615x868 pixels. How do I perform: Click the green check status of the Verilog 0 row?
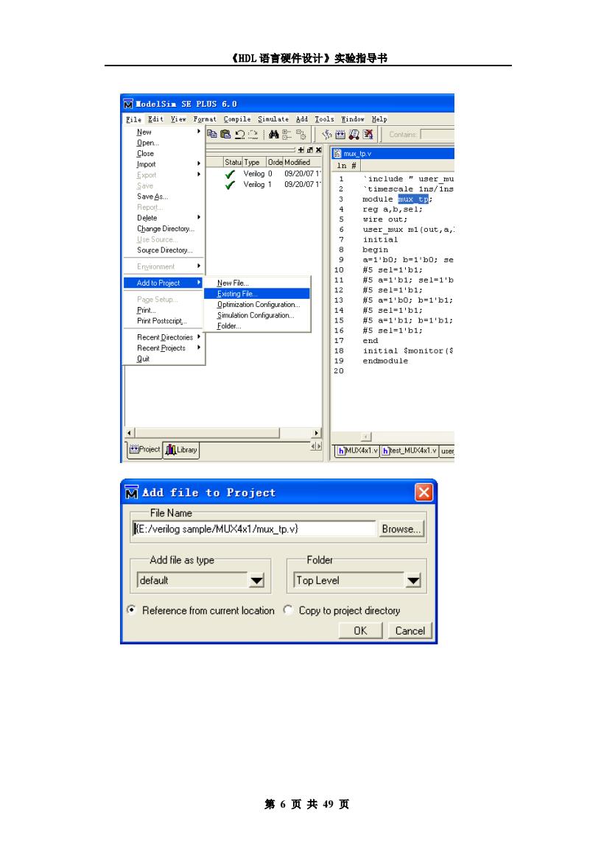230,174
